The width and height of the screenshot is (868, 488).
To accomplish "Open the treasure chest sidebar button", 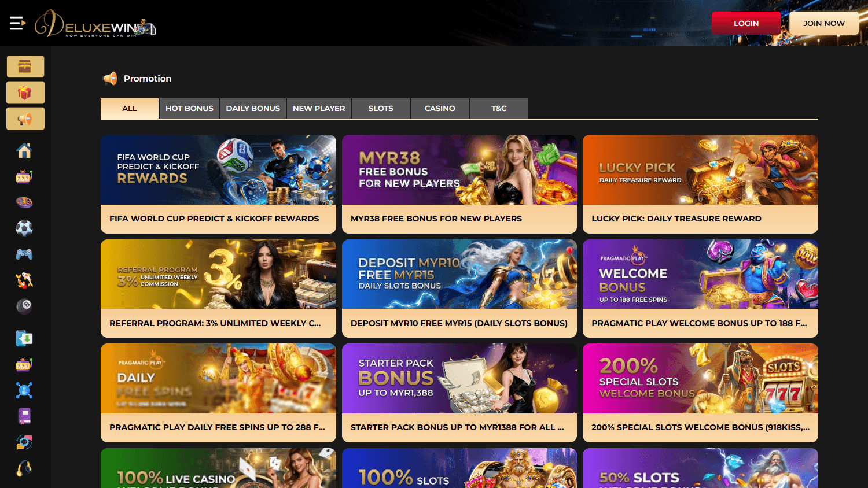I will click(25, 66).
